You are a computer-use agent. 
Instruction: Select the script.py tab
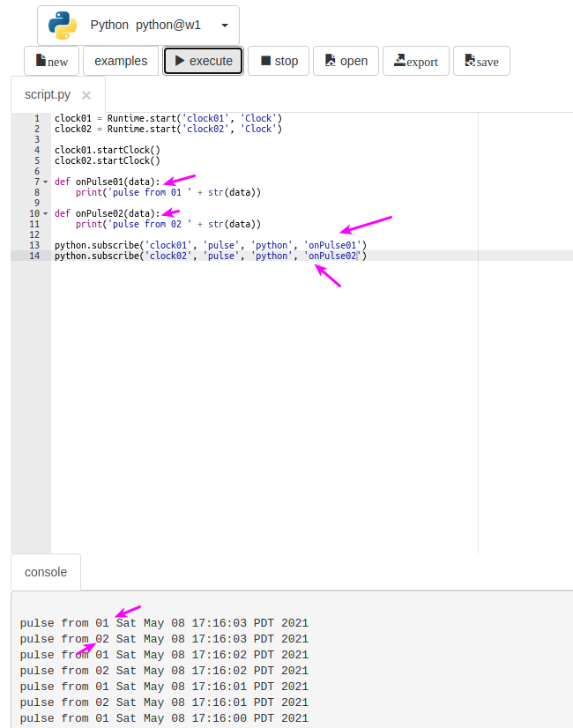point(48,94)
